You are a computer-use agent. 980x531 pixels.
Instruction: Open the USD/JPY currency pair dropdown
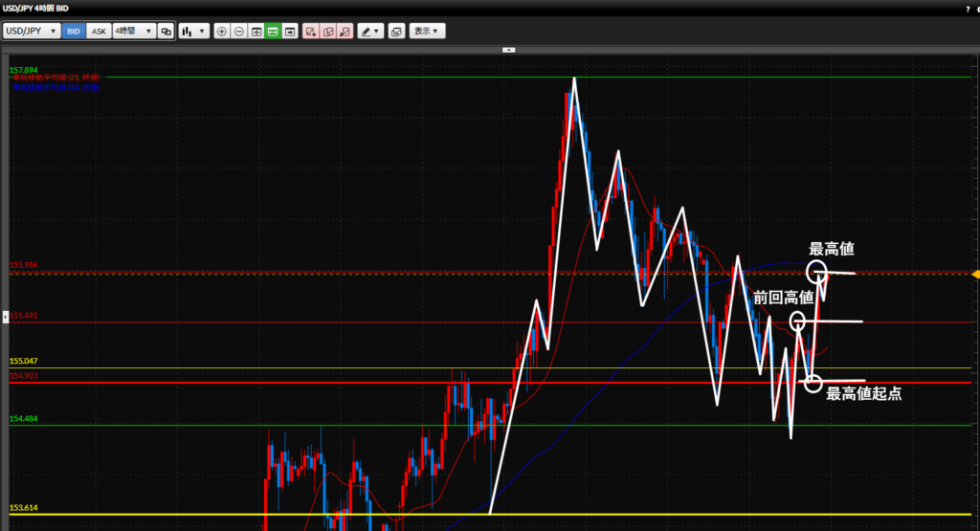32,32
